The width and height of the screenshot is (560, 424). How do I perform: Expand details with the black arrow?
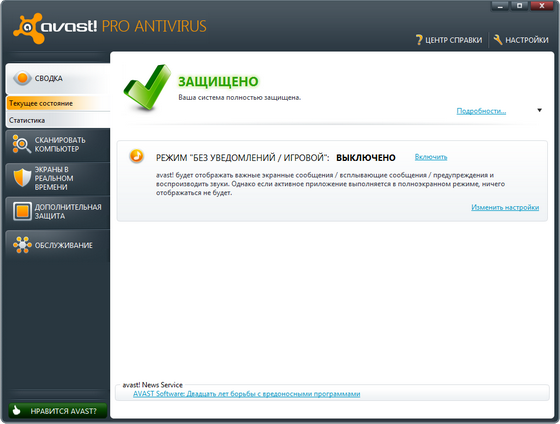click(x=539, y=110)
